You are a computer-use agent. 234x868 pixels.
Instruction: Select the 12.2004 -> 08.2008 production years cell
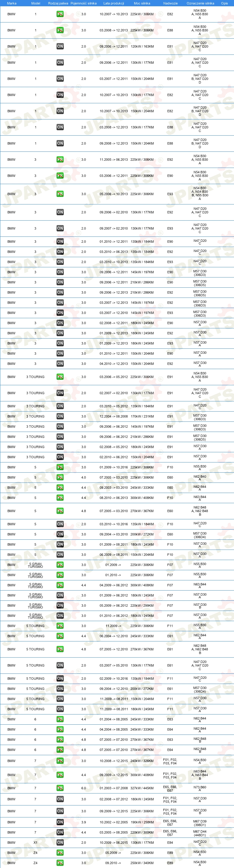click(x=113, y=416)
